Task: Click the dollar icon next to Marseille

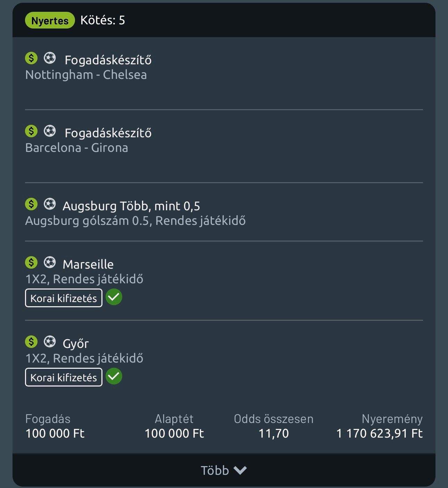Action: 31,262
